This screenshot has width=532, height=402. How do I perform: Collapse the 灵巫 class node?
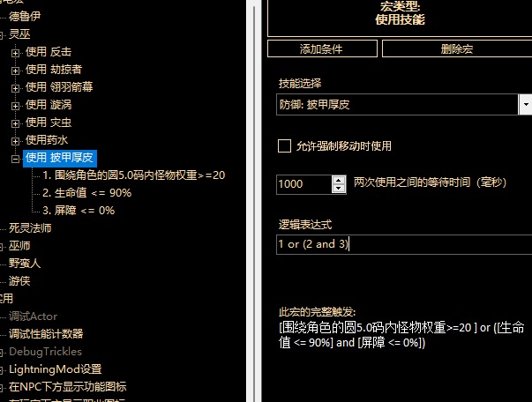coord(3,34)
